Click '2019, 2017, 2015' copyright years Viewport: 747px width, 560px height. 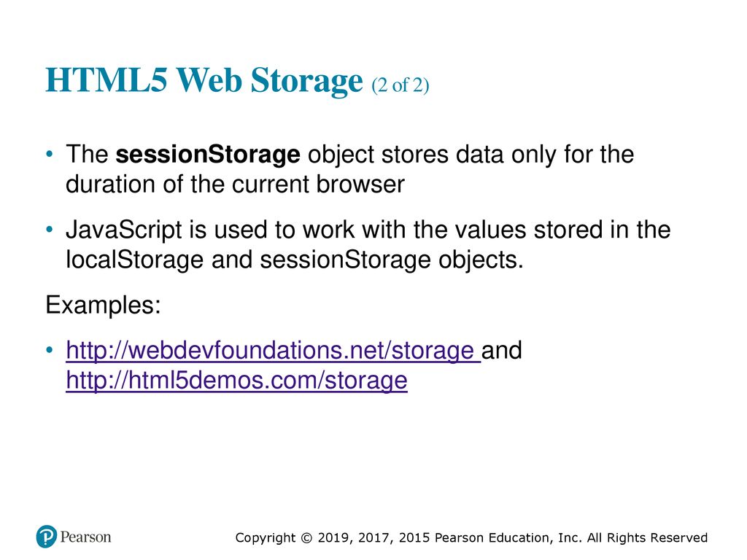pos(373,538)
